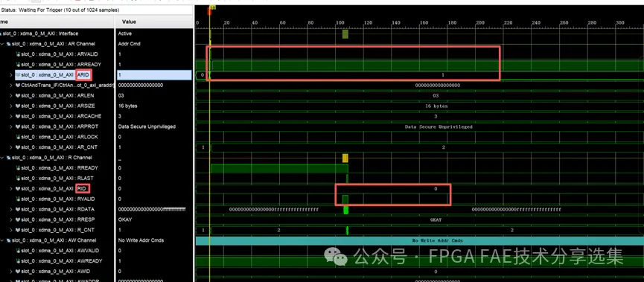Click the ARPROT bus icon
Screen dimensions: 644x282
[x=18, y=126]
